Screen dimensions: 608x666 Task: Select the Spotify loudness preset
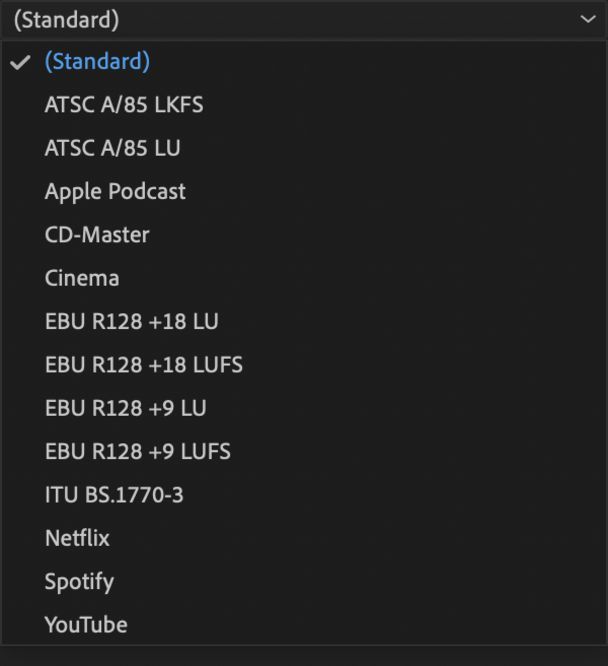(x=79, y=581)
